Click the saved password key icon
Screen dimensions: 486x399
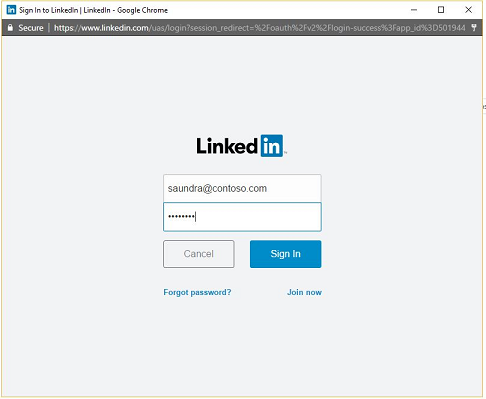pyautogui.click(x=474, y=28)
